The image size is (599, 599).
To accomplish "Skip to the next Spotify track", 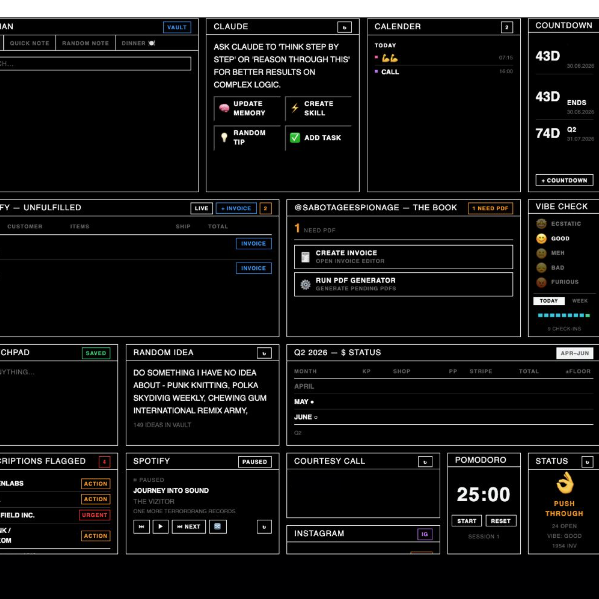I will [189, 526].
